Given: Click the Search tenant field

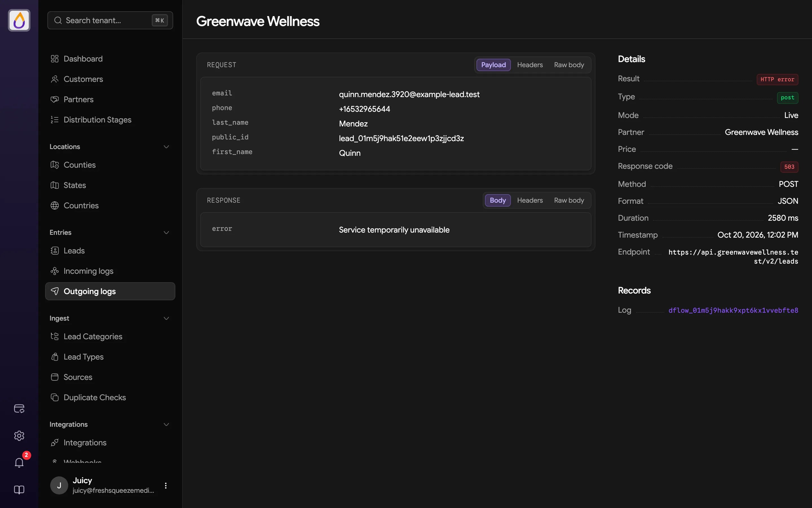Looking at the screenshot, I should point(110,20).
